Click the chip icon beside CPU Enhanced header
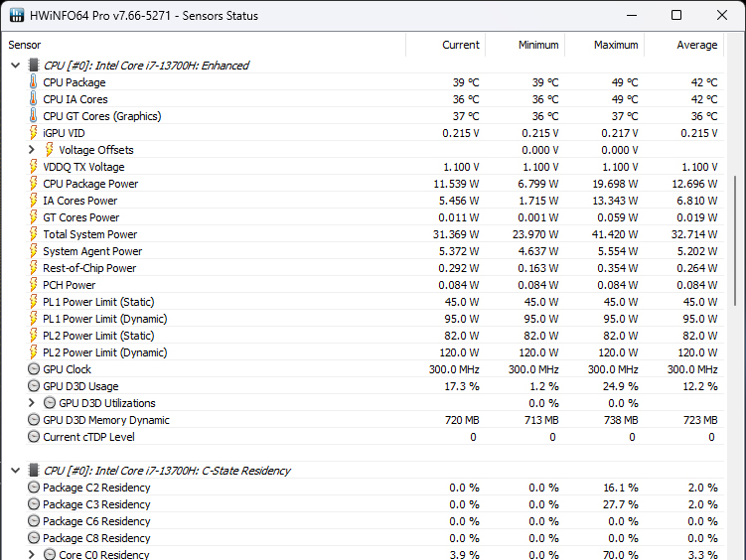 click(x=34, y=66)
